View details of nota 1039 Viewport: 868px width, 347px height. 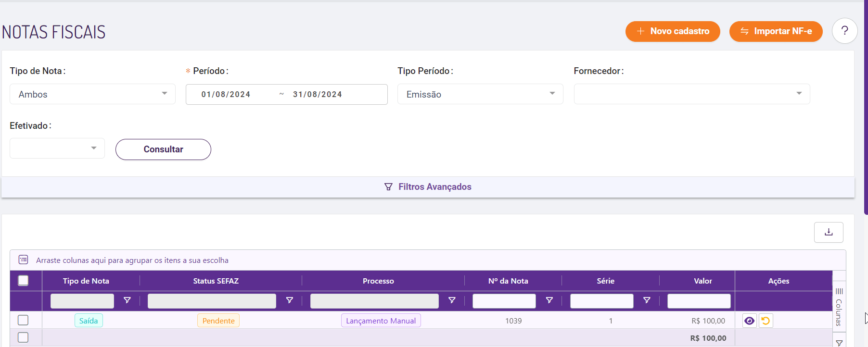pos(749,321)
